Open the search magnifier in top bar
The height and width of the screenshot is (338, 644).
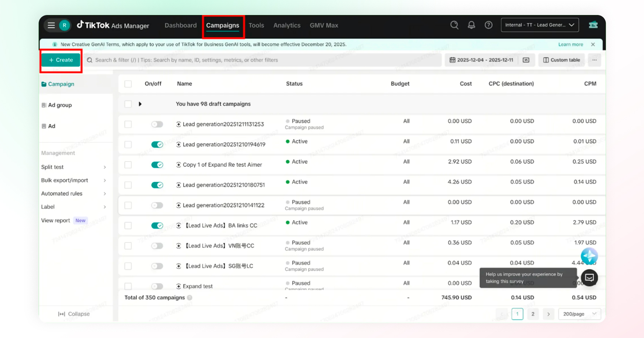[x=454, y=25]
